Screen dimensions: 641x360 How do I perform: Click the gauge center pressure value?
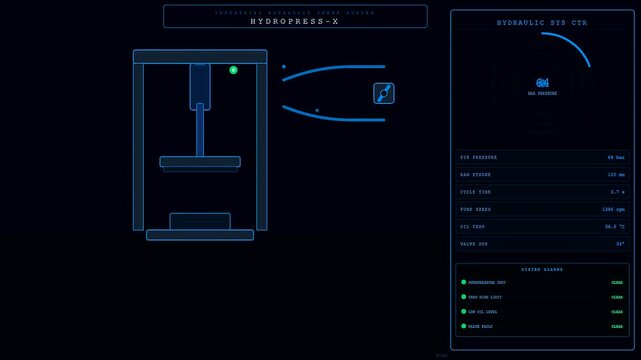click(x=542, y=83)
